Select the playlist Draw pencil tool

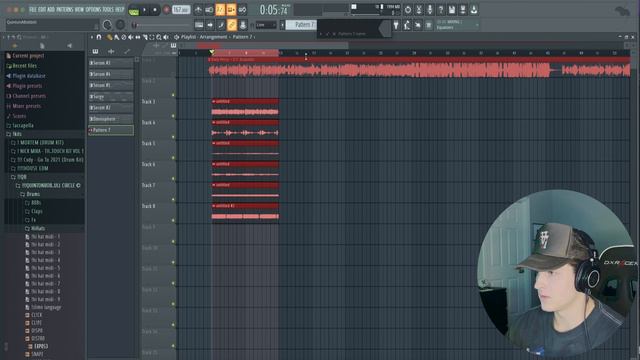point(109,37)
